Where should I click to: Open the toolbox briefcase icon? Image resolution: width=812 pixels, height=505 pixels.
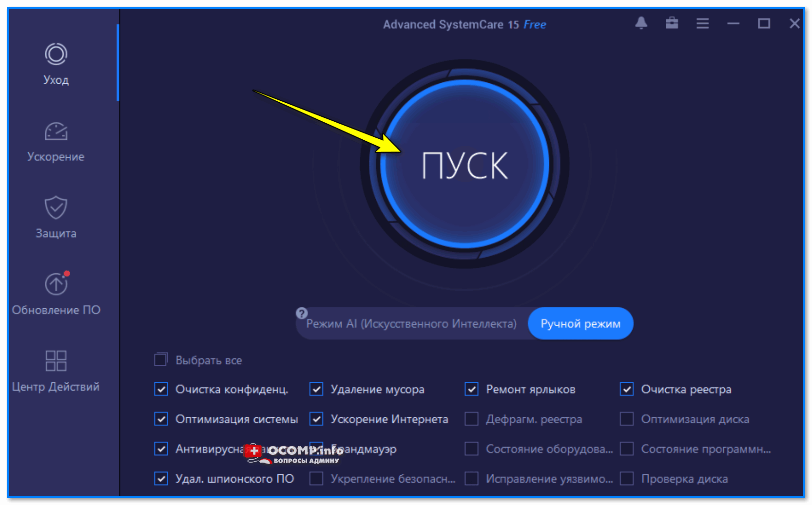[672, 23]
